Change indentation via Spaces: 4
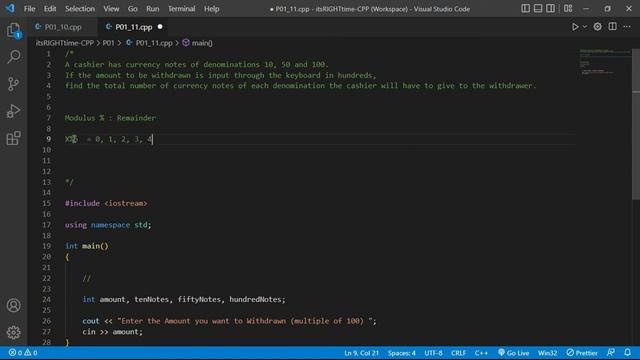 click(x=402, y=353)
